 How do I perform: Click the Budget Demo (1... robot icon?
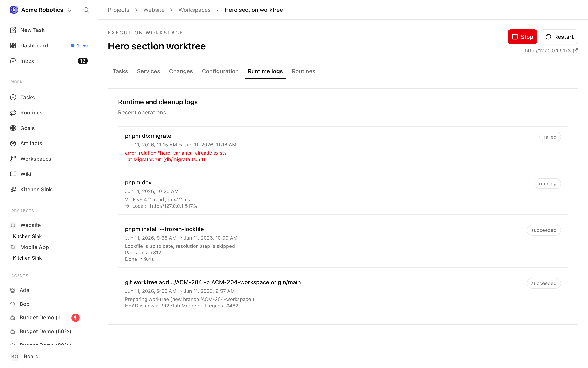click(x=13, y=318)
